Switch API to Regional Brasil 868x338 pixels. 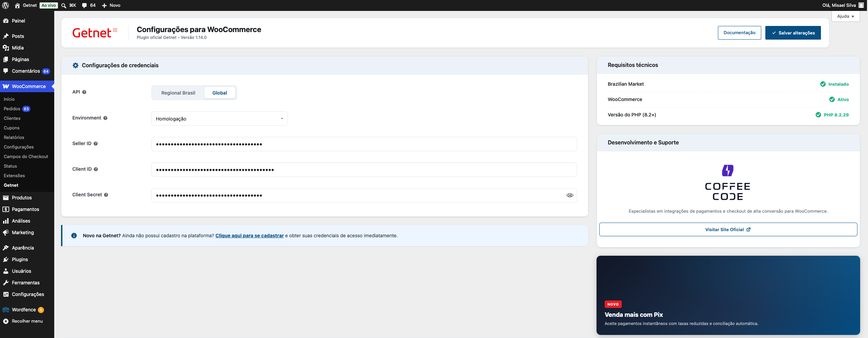click(x=178, y=93)
